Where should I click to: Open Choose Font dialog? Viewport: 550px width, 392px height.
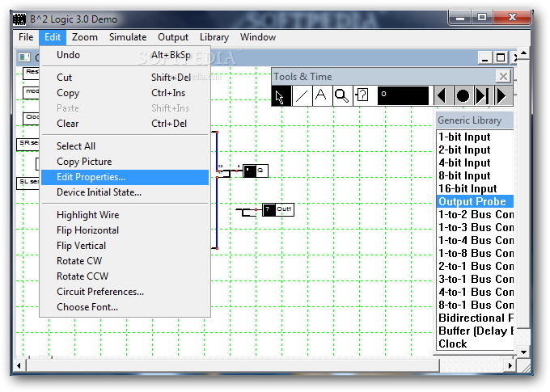pos(125,307)
